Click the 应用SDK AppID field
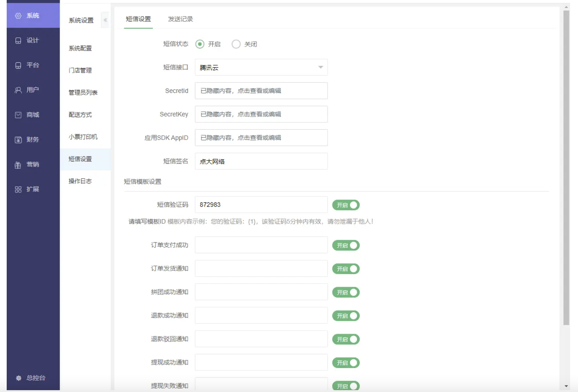 (261, 138)
